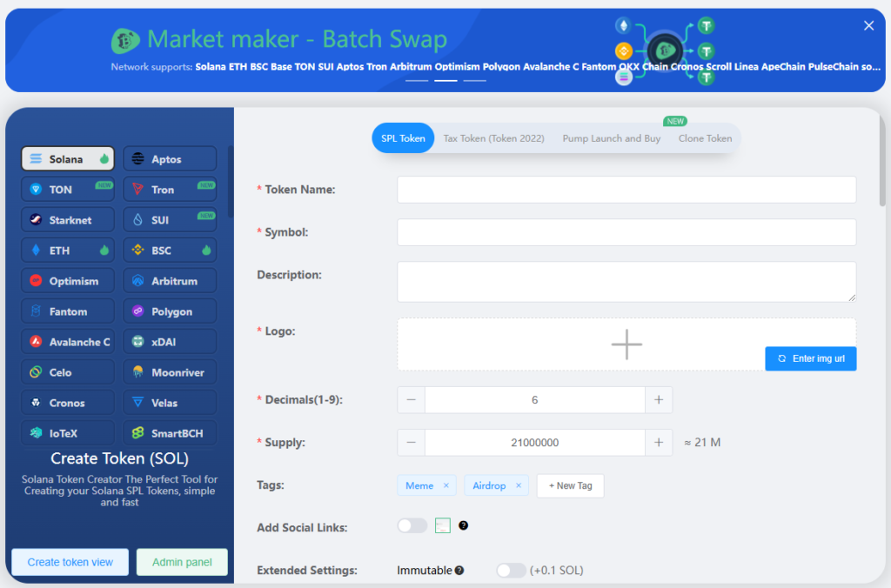Click the Immutable help icon

459,571
